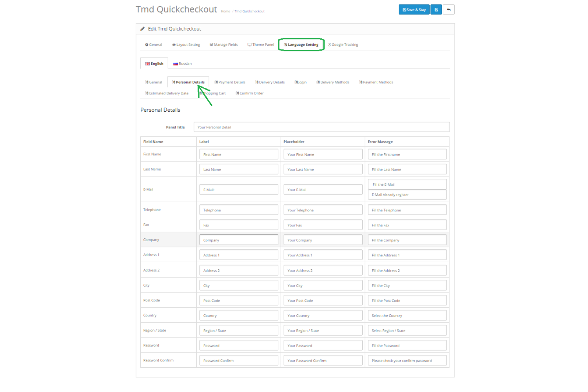Click the Save & Stay button
The height and width of the screenshot is (392, 588).
[414, 10]
